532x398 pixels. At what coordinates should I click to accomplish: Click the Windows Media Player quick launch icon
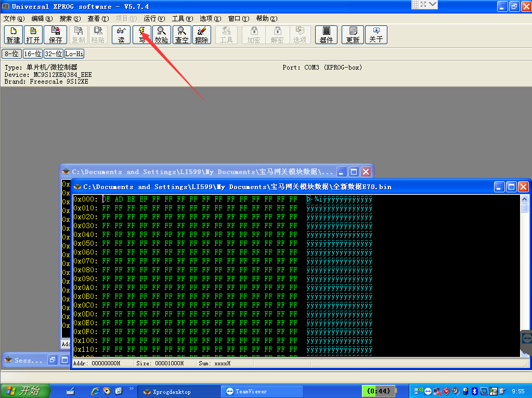[x=107, y=391]
